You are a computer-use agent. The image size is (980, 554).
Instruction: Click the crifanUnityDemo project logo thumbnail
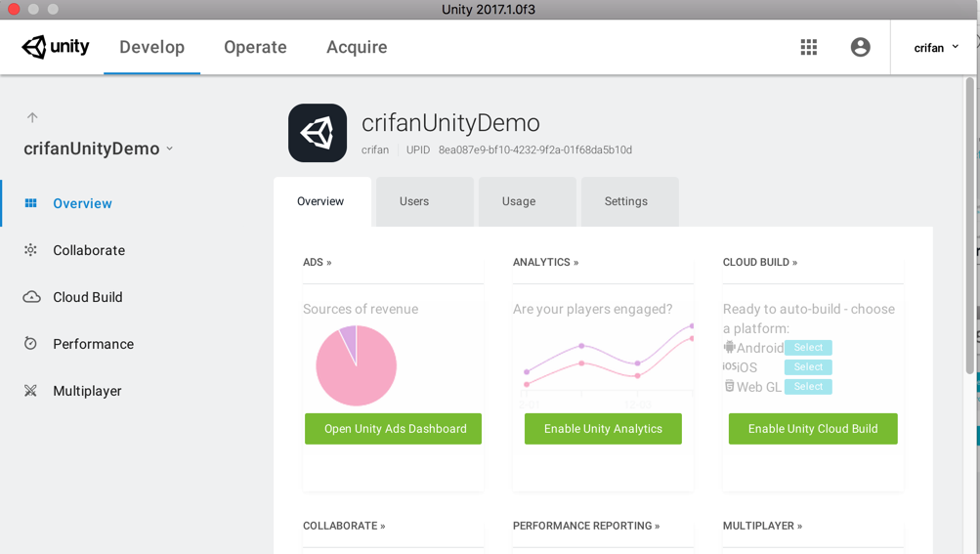point(318,133)
